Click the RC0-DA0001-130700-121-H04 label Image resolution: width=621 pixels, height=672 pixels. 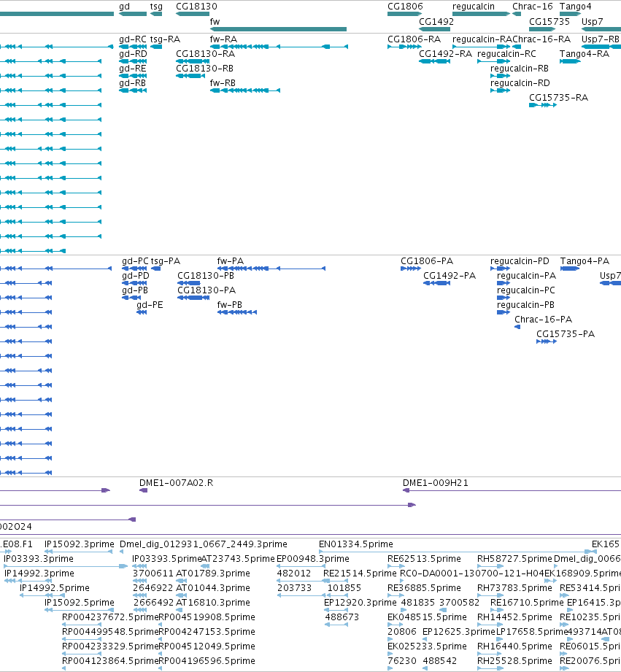pyautogui.click(x=471, y=573)
